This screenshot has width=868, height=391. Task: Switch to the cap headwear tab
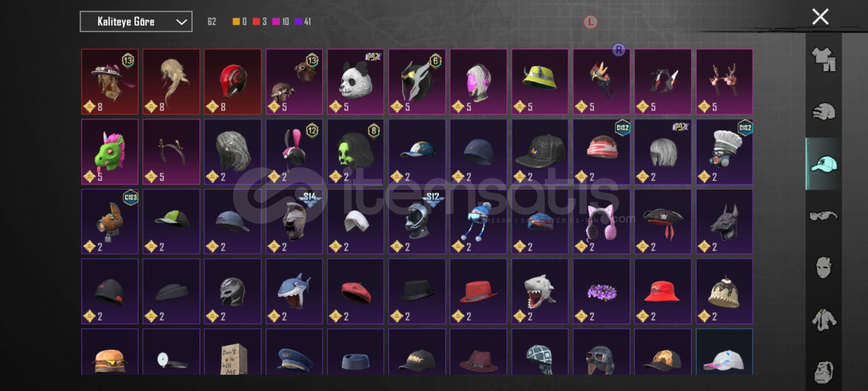coord(824,164)
